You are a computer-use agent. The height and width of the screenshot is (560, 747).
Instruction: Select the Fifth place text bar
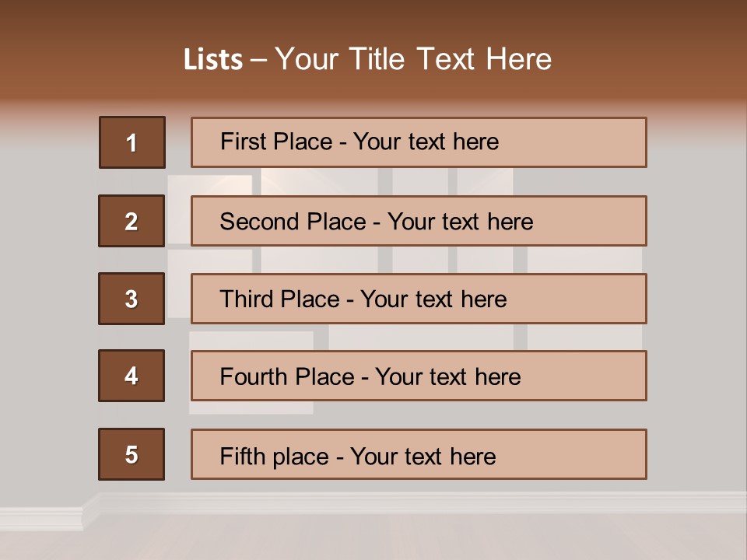(419, 454)
